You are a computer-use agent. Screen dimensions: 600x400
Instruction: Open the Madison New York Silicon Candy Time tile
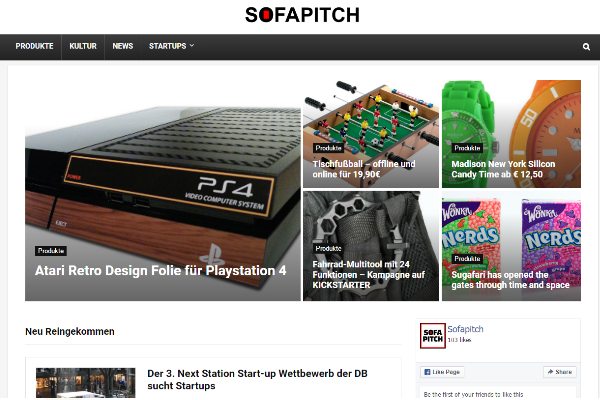pos(503,169)
